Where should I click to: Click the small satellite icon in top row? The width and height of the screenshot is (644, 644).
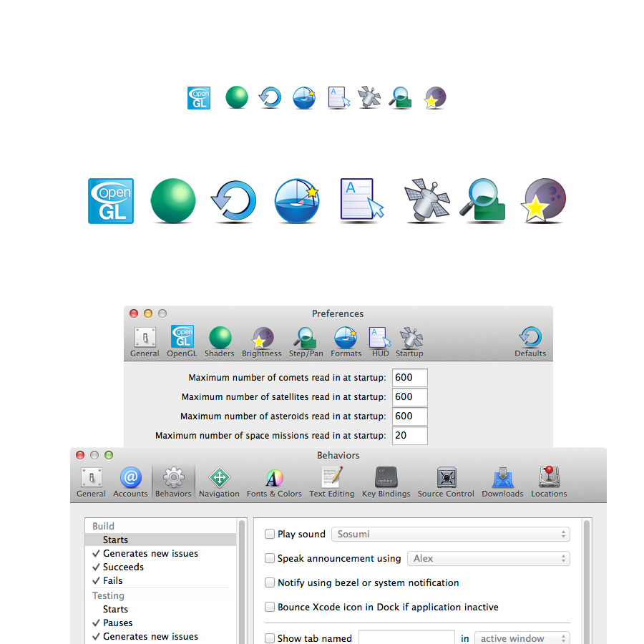(x=369, y=97)
